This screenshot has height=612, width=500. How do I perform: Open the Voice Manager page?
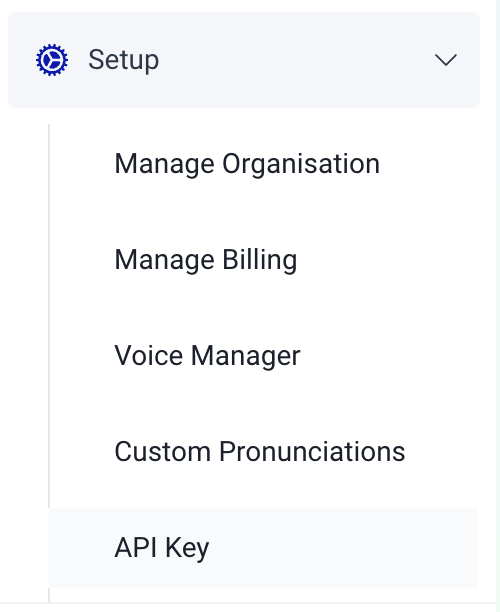point(207,356)
